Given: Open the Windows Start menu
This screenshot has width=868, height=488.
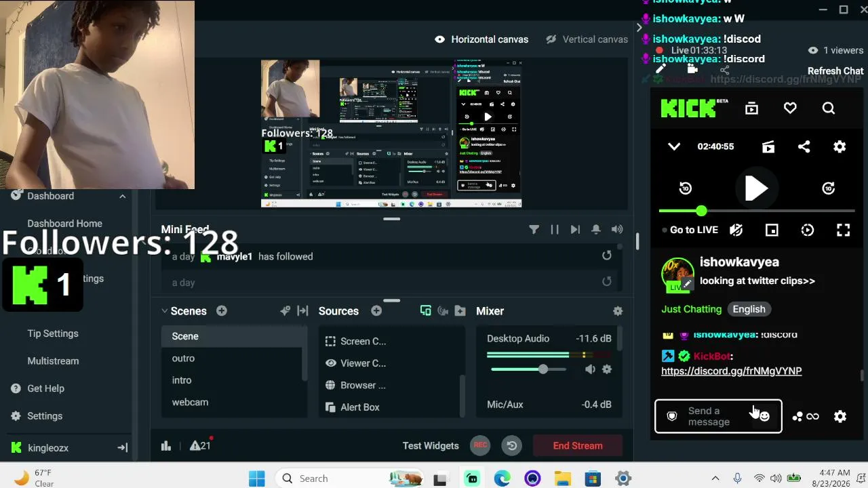Looking at the screenshot, I should [x=257, y=479].
